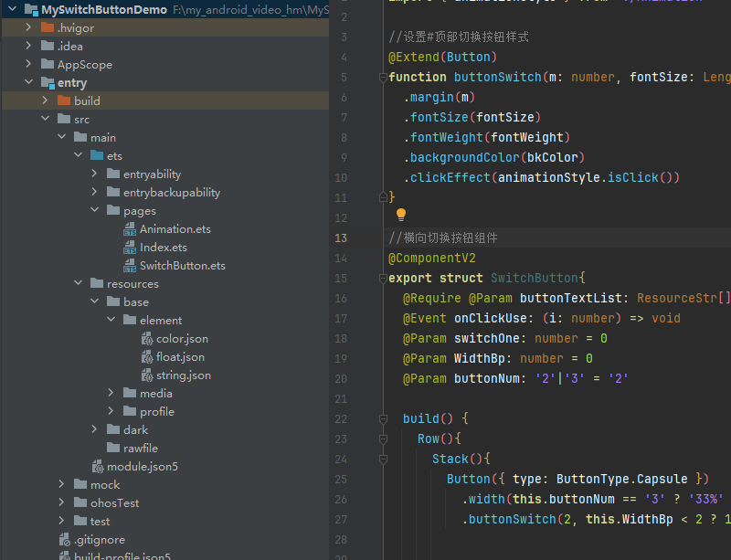Click the ETS file icon beside Animation.ets
Viewport: 731px width, 560px height.
[x=130, y=229]
